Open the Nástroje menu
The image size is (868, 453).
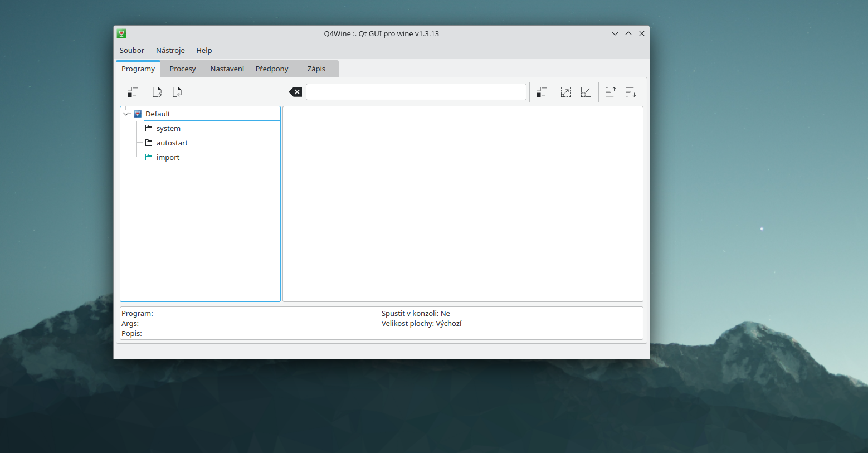click(x=170, y=50)
